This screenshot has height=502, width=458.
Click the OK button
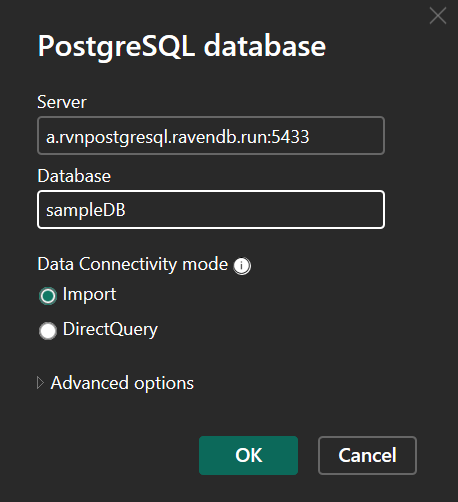tap(248, 455)
